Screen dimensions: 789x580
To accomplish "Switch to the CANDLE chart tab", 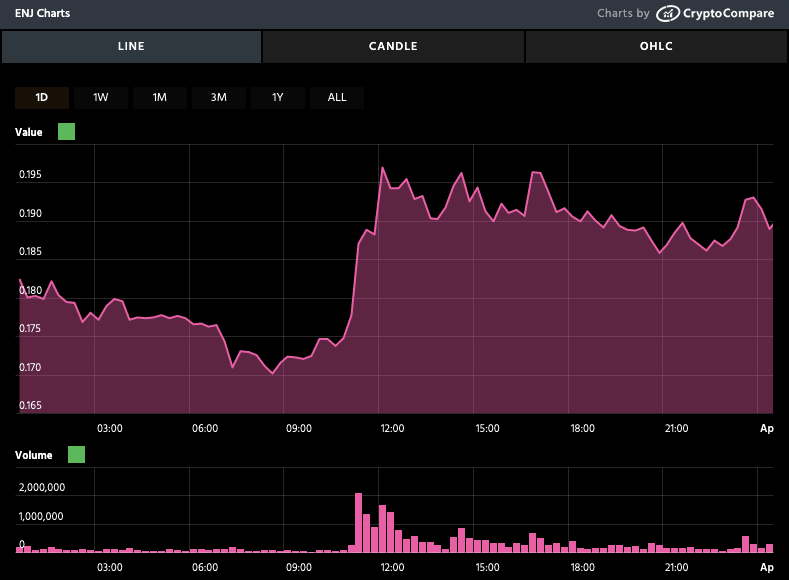I will point(393,46).
